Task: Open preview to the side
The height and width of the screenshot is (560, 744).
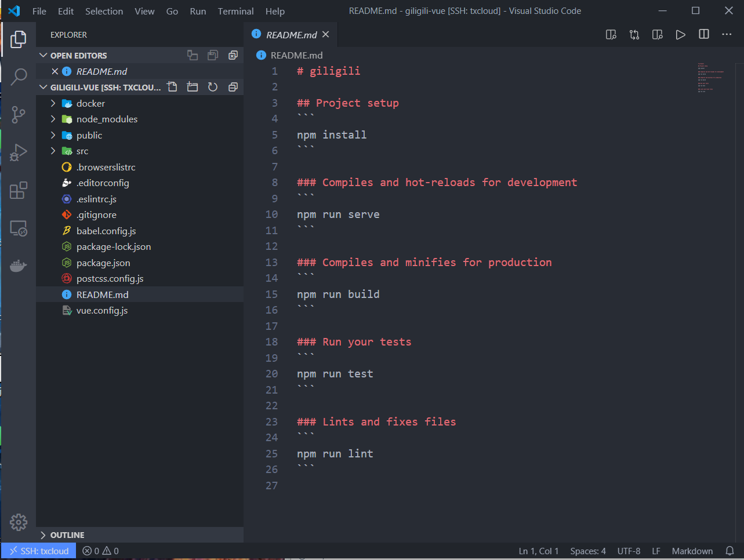Action: pos(657,35)
